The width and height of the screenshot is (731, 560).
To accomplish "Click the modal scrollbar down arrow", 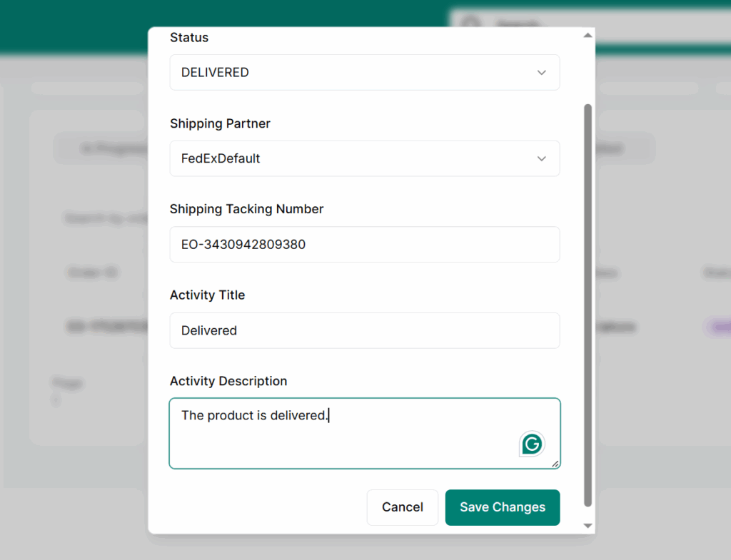I will (588, 526).
